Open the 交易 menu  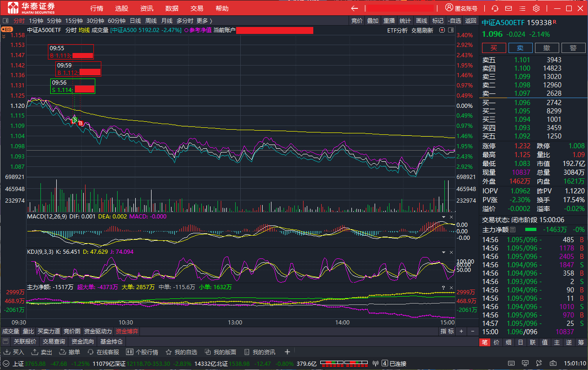[x=197, y=8]
